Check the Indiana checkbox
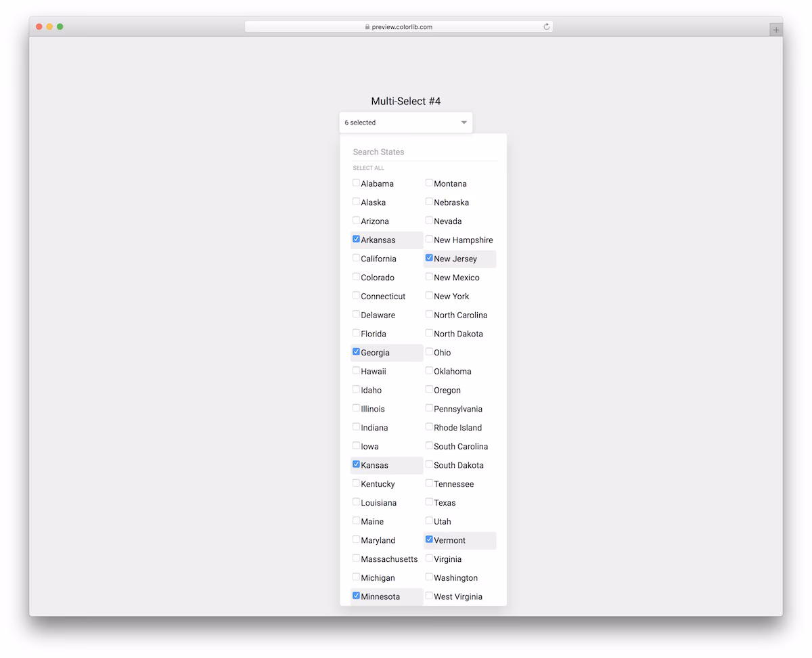 pos(356,427)
